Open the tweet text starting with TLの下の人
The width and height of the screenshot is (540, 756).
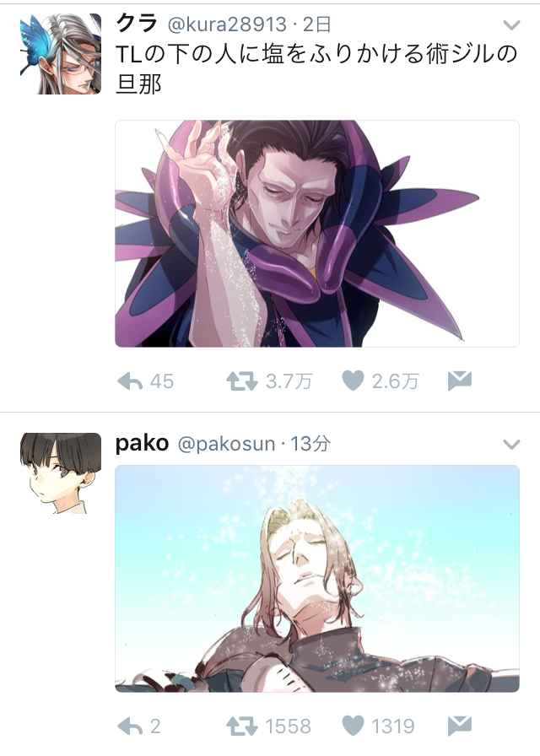(316, 69)
